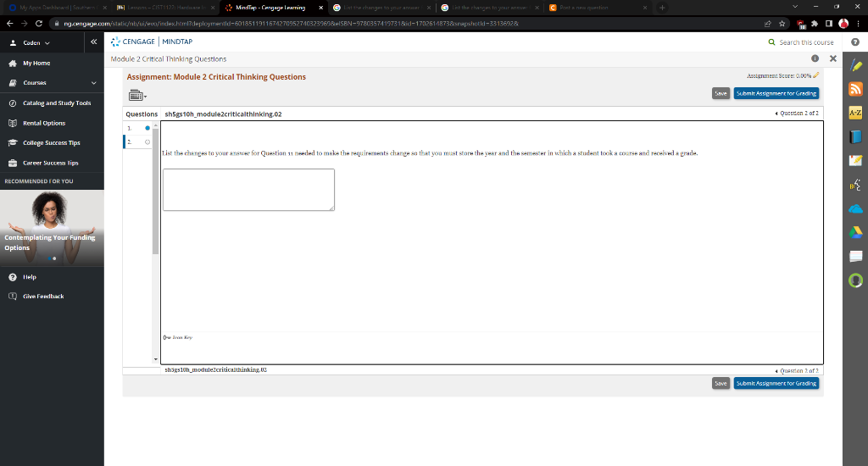Bookmark this page with the star

click(782, 23)
